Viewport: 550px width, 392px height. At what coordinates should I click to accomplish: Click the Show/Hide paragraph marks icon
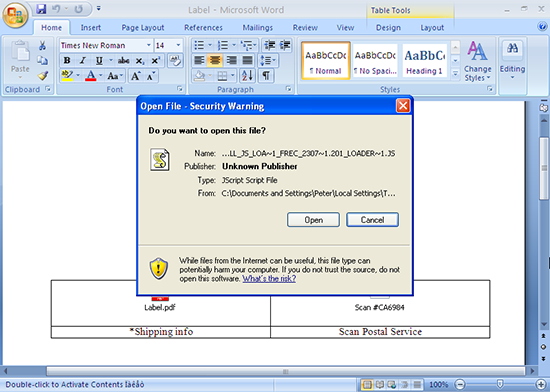(266, 75)
